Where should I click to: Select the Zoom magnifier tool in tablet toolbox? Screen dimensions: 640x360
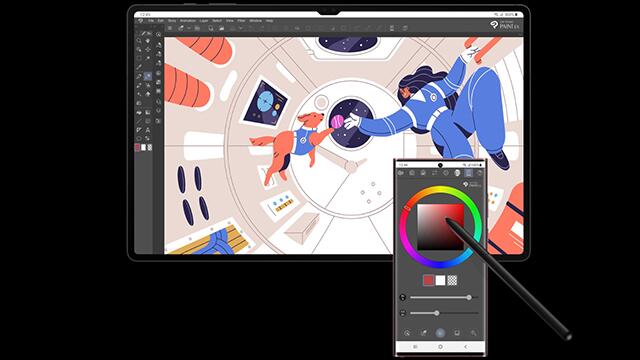tap(139, 40)
